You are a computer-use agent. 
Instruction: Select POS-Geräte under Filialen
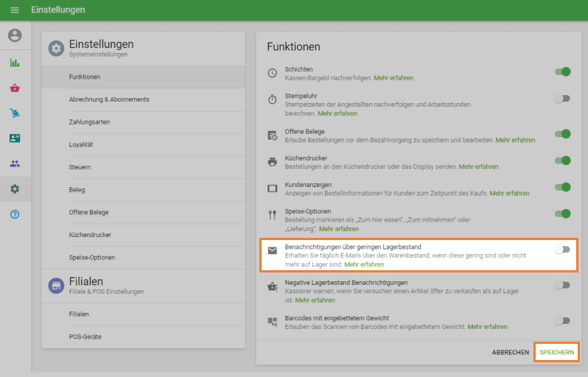[x=85, y=337]
